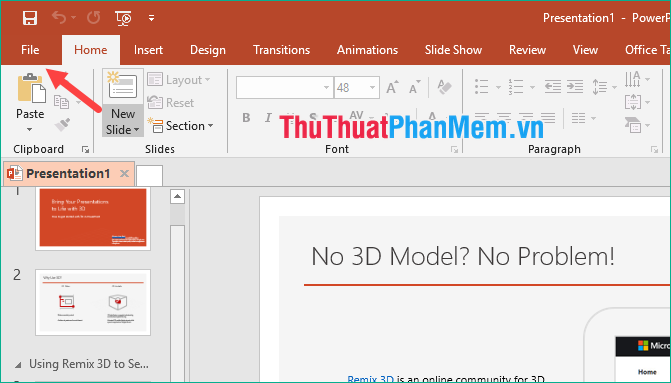Click the Undo arrow icon
671x383 pixels.
[x=59, y=18]
